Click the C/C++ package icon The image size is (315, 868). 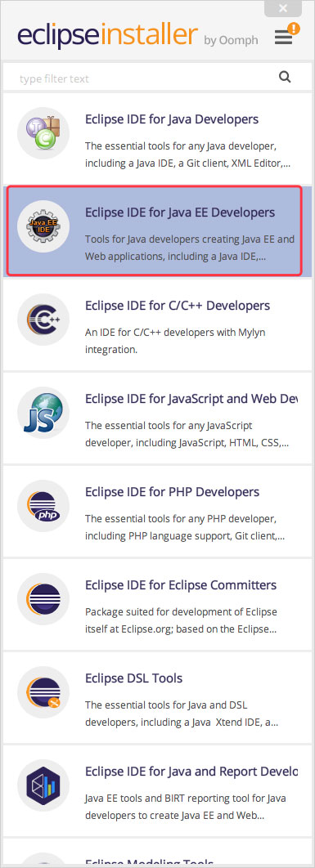pos(43,320)
